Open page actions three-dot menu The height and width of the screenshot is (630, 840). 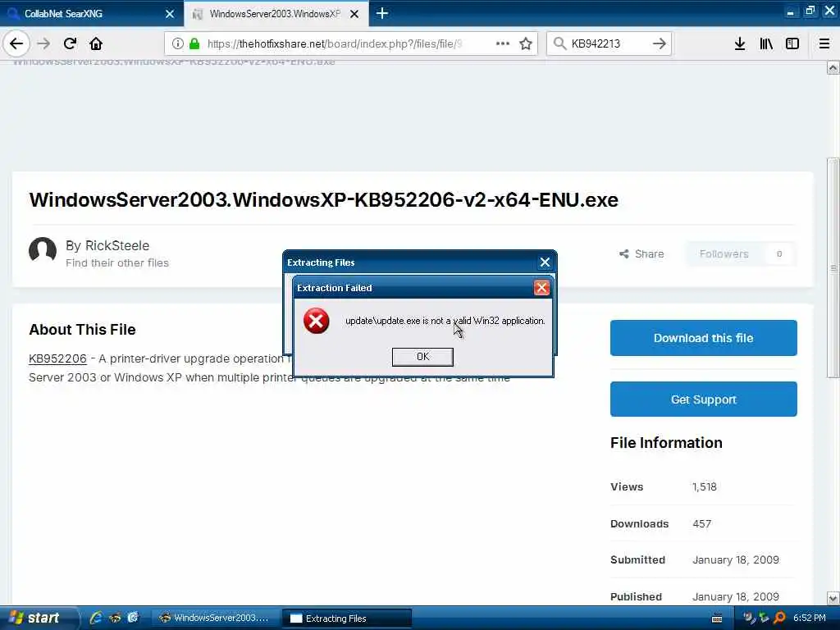point(503,43)
